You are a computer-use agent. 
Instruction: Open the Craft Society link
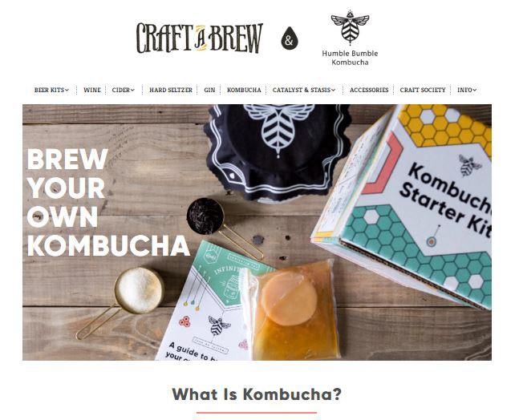point(423,90)
